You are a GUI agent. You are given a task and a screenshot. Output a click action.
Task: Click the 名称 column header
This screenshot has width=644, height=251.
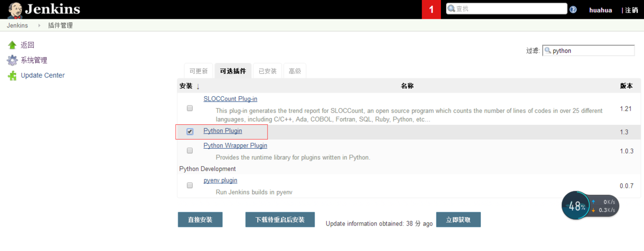407,86
